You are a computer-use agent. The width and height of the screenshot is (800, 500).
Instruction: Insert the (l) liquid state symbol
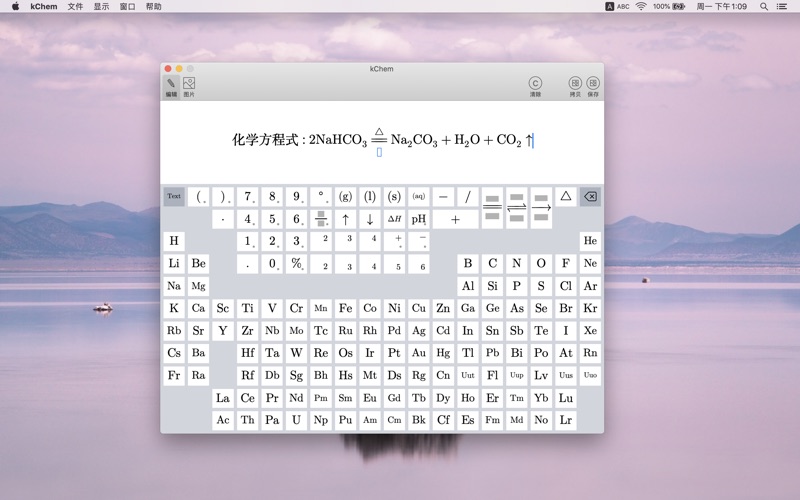click(370, 196)
